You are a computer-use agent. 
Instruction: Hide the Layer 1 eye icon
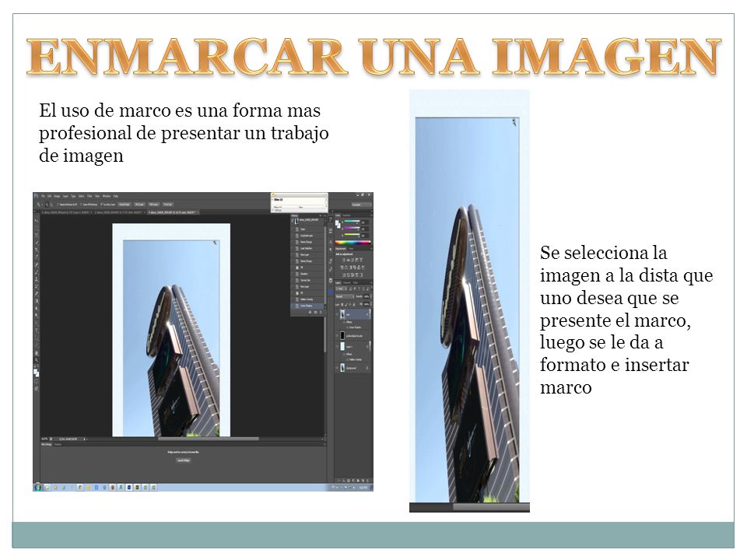[x=337, y=346]
